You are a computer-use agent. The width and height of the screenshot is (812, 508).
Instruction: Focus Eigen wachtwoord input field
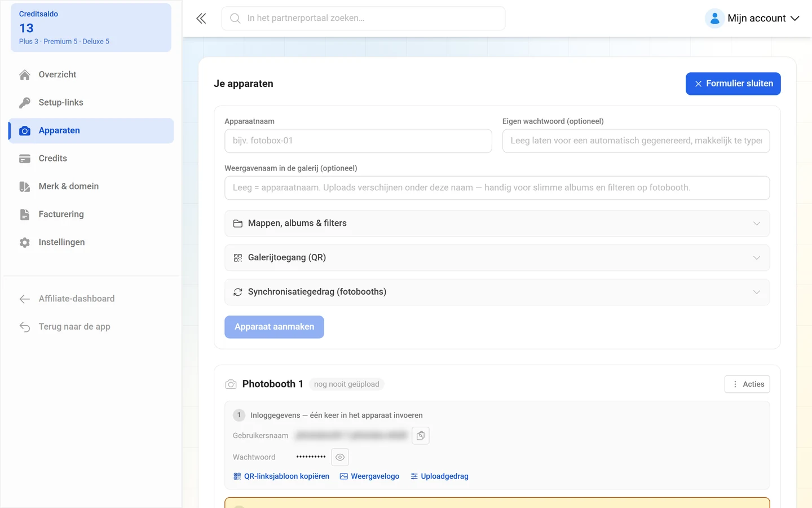click(636, 141)
